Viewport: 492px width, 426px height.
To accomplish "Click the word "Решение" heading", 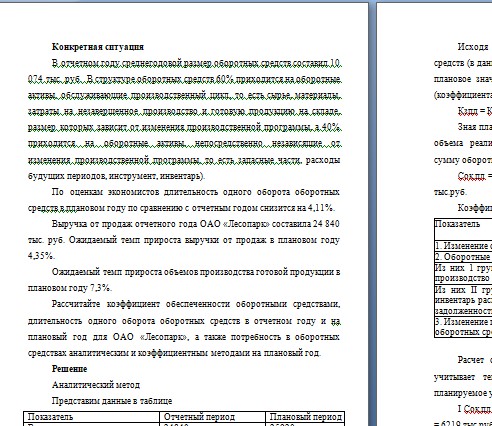I will [69, 369].
